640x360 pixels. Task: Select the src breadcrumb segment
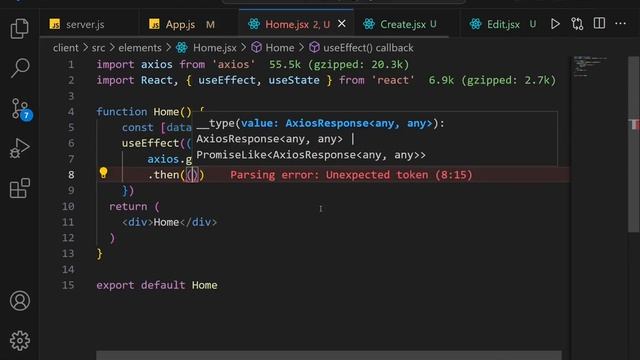[98, 48]
